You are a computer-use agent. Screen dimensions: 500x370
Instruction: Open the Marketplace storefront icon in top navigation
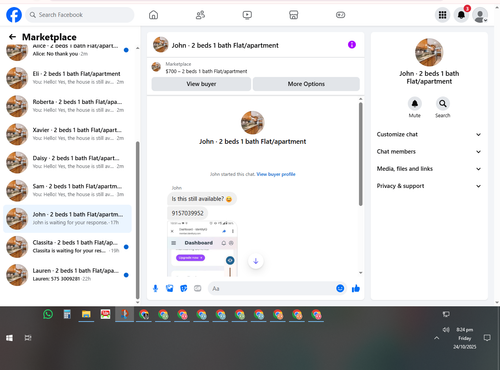[x=293, y=15]
